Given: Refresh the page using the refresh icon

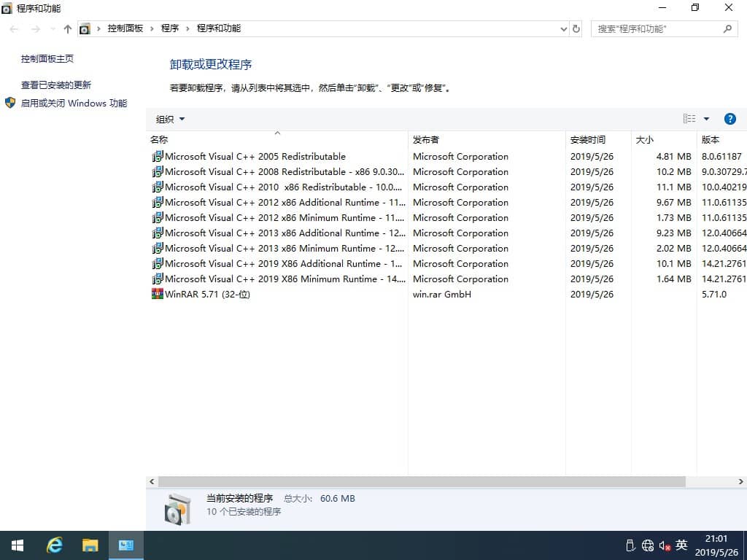Looking at the screenshot, I should tap(576, 28).
